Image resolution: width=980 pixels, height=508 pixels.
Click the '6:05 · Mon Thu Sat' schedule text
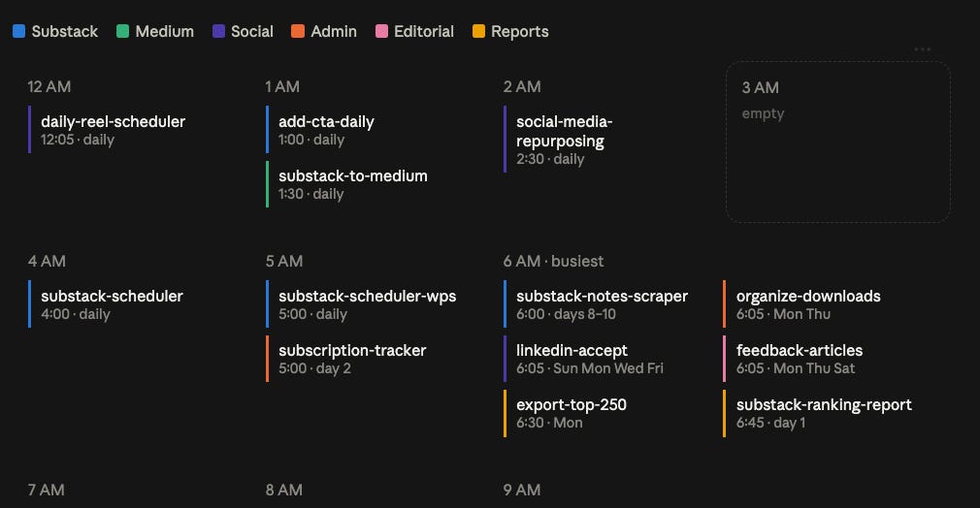coord(796,368)
